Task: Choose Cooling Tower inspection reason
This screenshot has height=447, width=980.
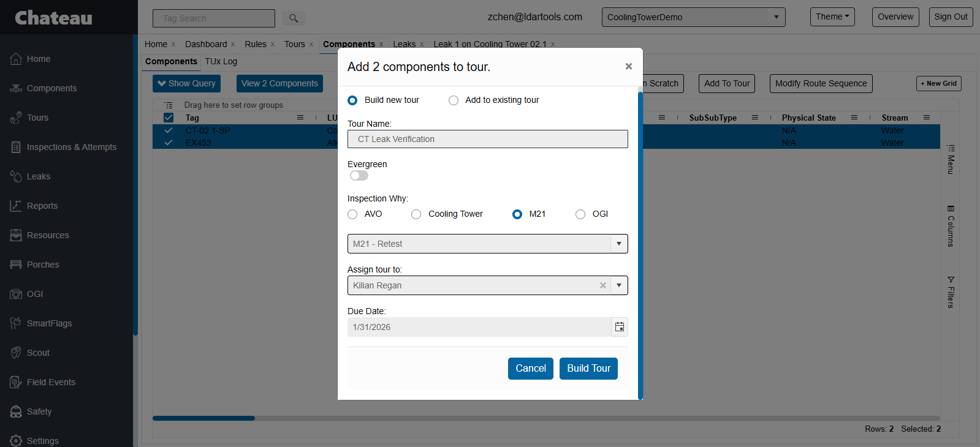Action: pos(417,214)
